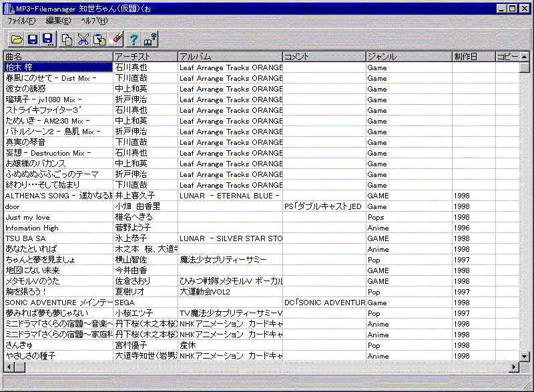Sort by the 曲名 column header
Screen dimensions: 534x392
click(58, 57)
